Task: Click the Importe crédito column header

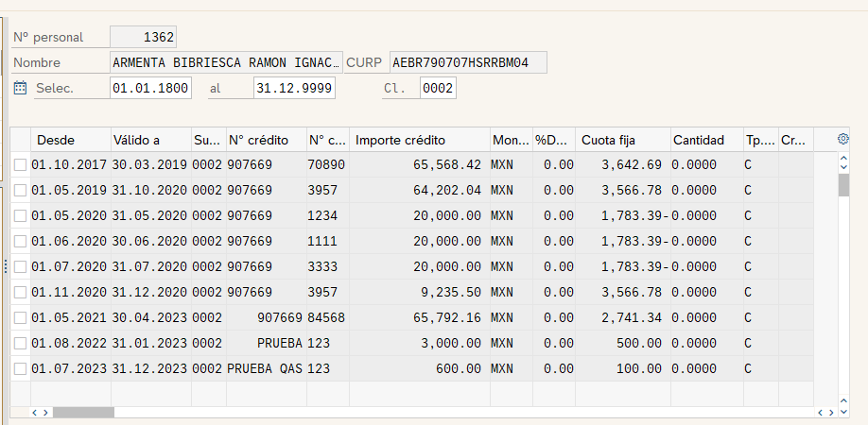Action: 420,140
